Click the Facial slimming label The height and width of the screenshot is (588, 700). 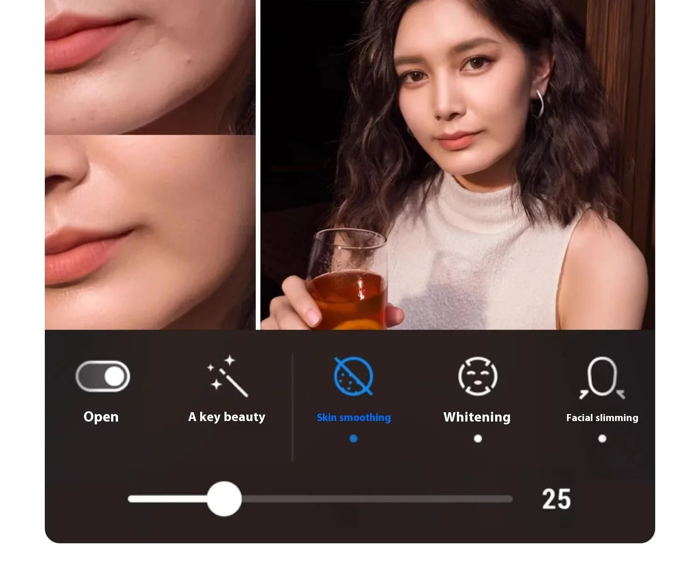tap(602, 417)
